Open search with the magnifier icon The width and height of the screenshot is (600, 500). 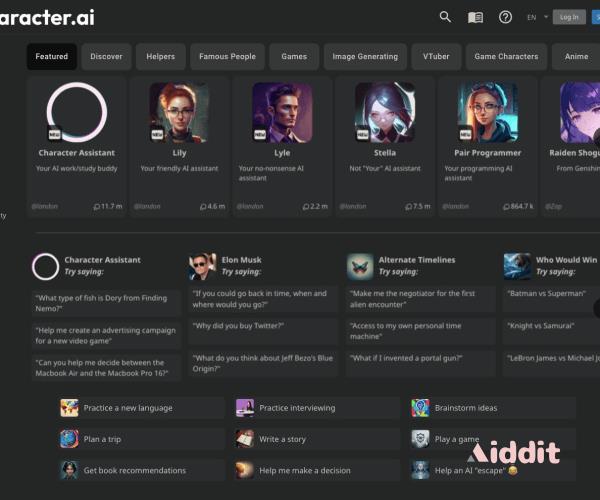click(x=445, y=17)
